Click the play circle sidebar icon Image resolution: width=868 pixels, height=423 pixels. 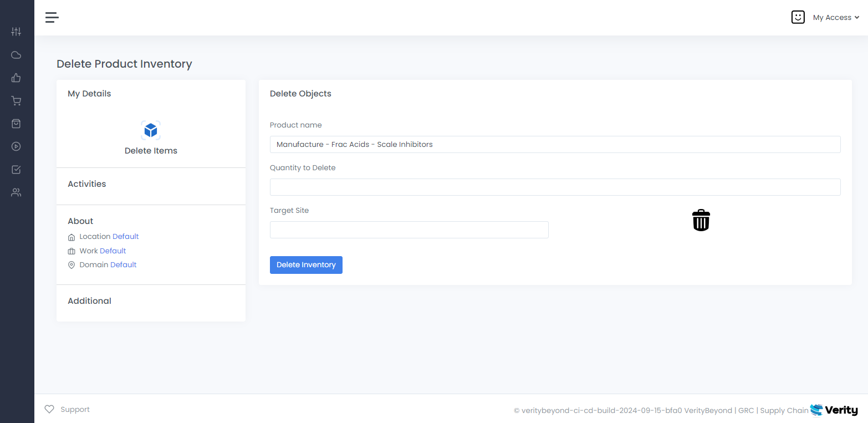(16, 147)
